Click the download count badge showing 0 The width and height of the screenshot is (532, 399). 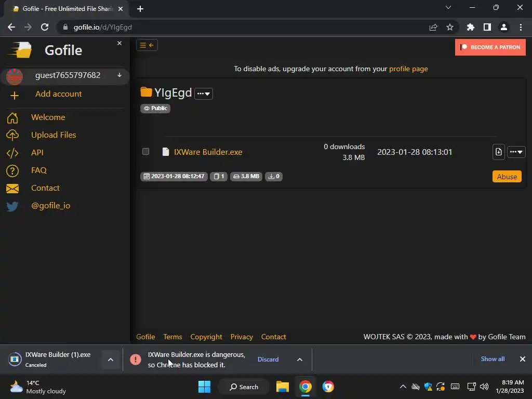[273, 177]
